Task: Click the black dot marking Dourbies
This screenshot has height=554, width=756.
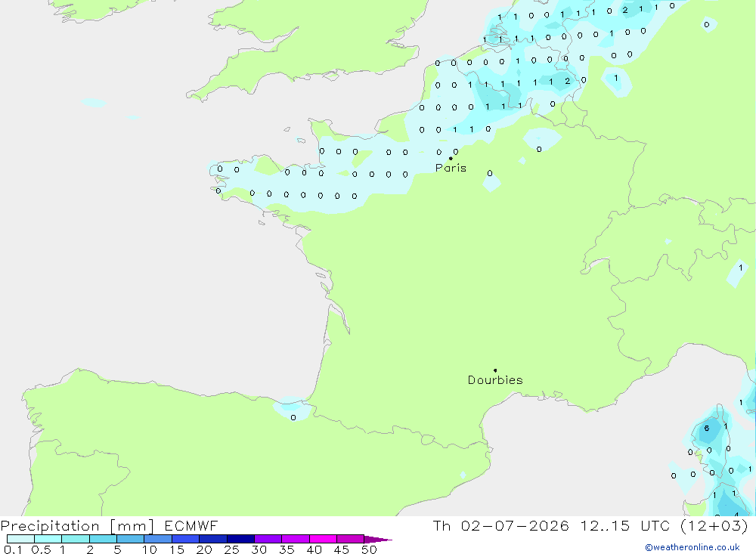Action: coord(495,370)
